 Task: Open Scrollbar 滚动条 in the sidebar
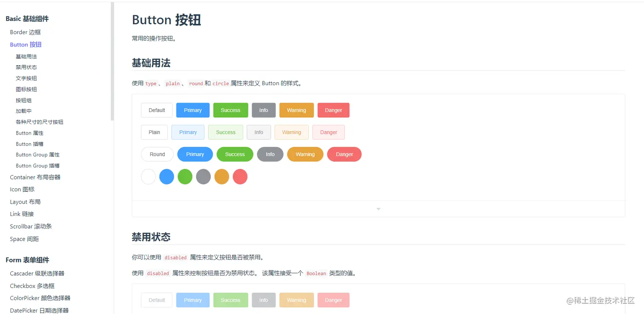(x=31, y=226)
